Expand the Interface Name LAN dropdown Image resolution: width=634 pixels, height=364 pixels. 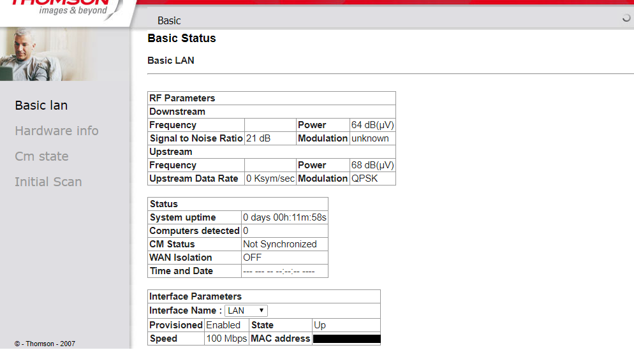coord(246,310)
